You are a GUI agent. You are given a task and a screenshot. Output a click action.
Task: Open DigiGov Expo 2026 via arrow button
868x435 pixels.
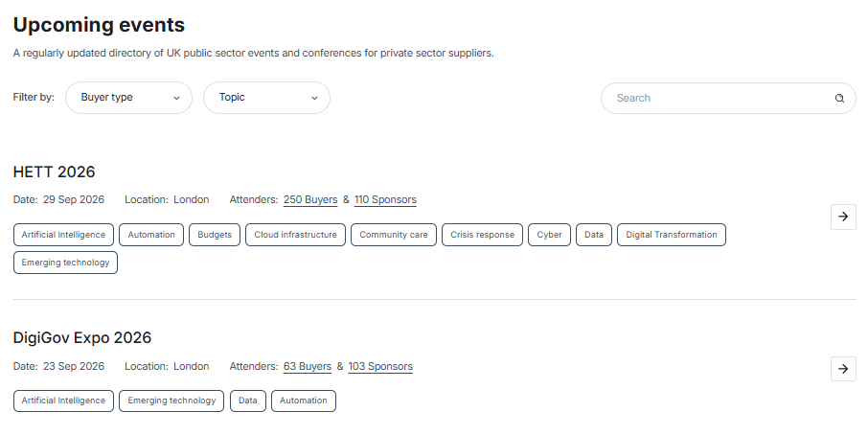(x=843, y=369)
